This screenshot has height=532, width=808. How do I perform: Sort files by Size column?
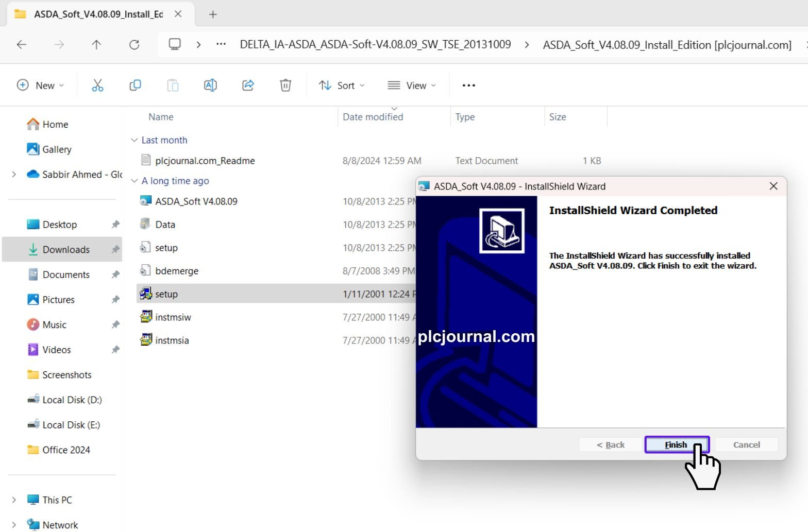click(x=558, y=117)
